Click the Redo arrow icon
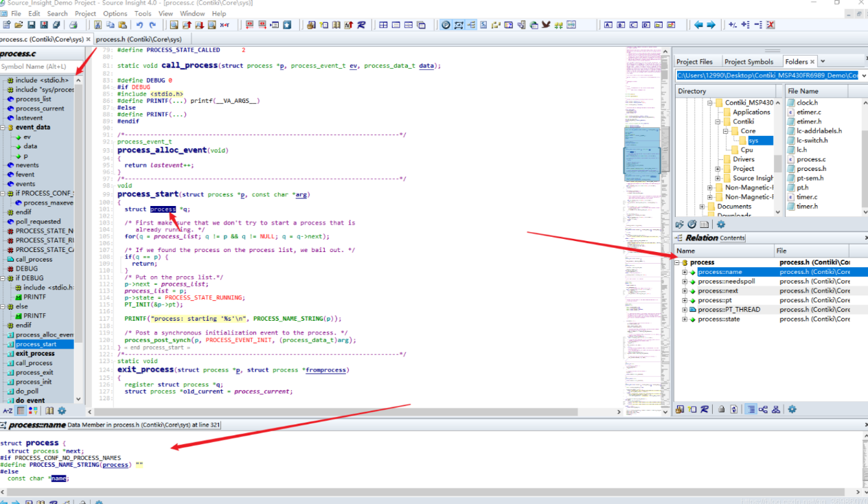The width and height of the screenshot is (868, 504). click(x=152, y=25)
